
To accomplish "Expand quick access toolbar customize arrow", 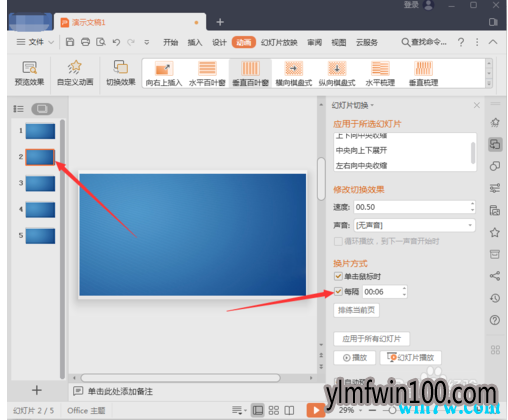I will (x=146, y=42).
